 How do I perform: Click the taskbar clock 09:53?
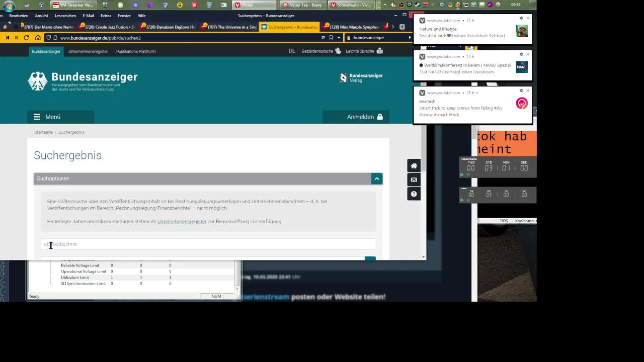pos(516,5)
